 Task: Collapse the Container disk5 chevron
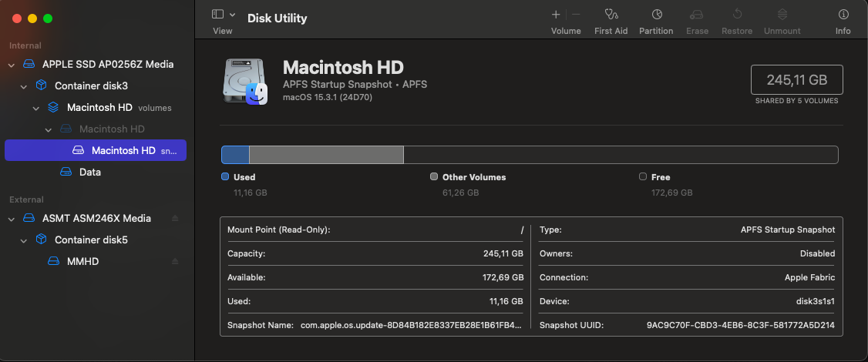pos(24,240)
